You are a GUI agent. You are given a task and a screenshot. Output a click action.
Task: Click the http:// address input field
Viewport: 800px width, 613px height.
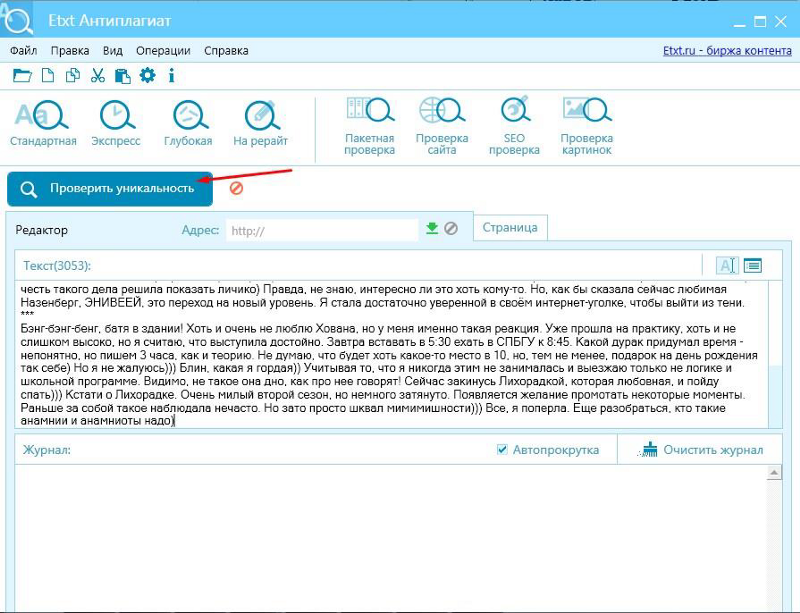[x=320, y=230]
